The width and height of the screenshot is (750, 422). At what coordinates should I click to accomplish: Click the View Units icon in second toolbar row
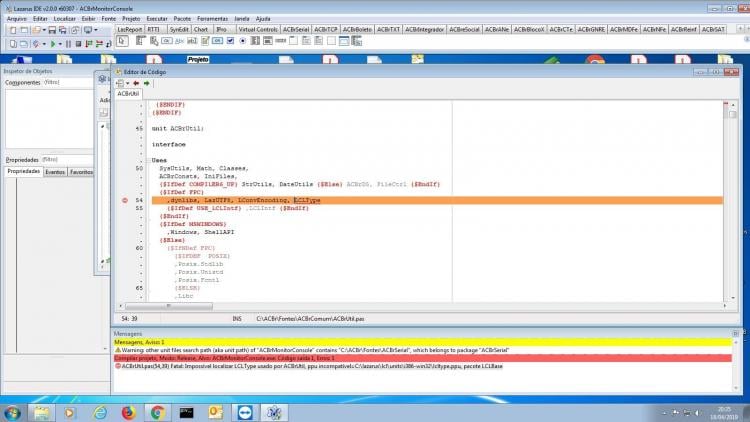[x=13, y=44]
